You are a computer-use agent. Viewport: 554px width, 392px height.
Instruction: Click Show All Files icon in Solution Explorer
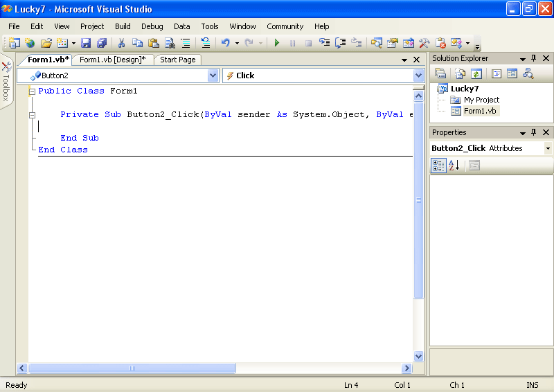coord(460,73)
